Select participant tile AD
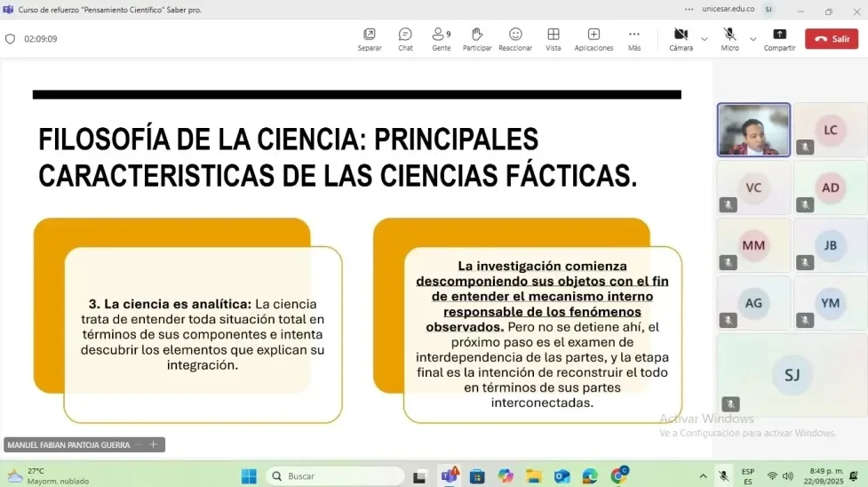 pyautogui.click(x=831, y=188)
